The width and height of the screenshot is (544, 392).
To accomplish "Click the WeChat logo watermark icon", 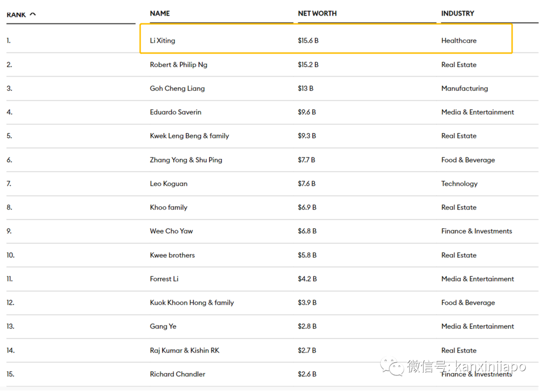I will (x=392, y=366).
